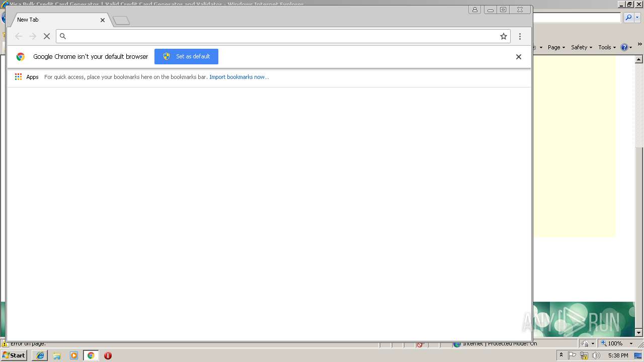This screenshot has width=644, height=362.
Task: Open the Chrome three-dot menu
Action: coord(520,36)
